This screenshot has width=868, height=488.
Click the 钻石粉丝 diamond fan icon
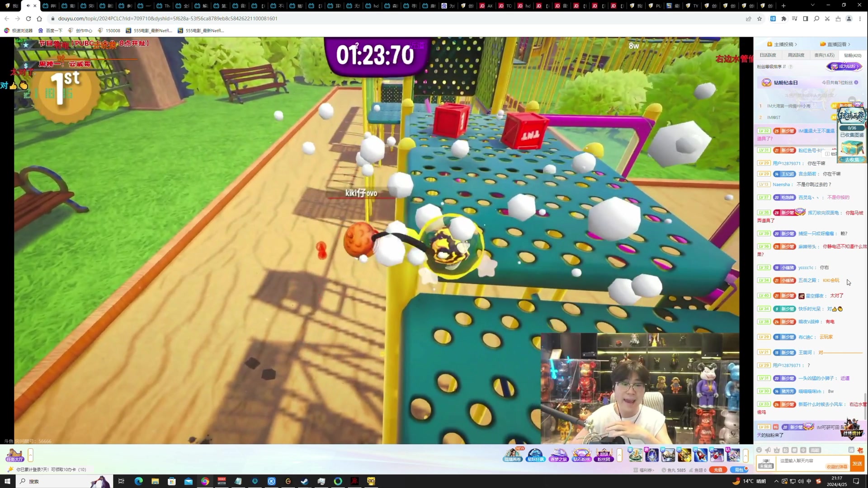pos(581,454)
